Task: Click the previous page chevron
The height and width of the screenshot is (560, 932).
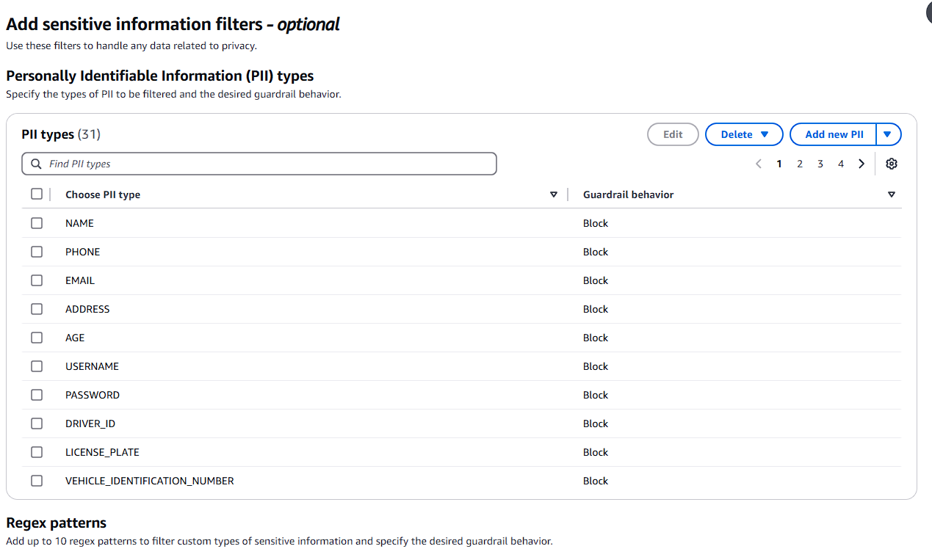Action: (x=759, y=164)
